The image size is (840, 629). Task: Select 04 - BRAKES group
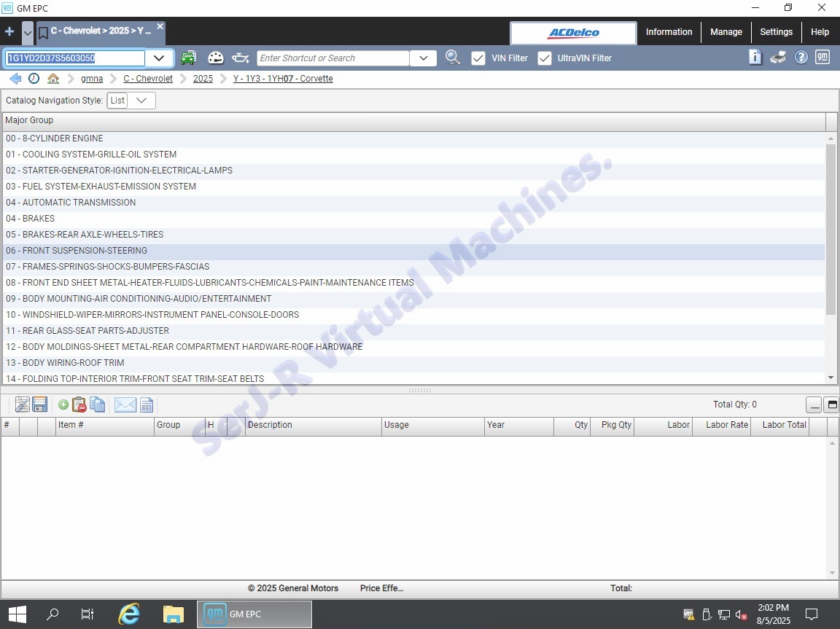[x=413, y=219]
